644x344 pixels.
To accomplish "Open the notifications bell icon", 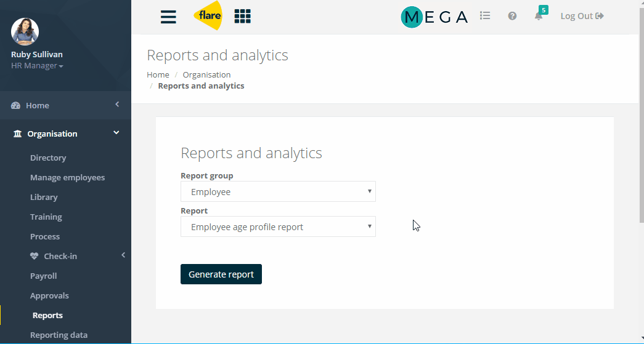I will (x=539, y=16).
